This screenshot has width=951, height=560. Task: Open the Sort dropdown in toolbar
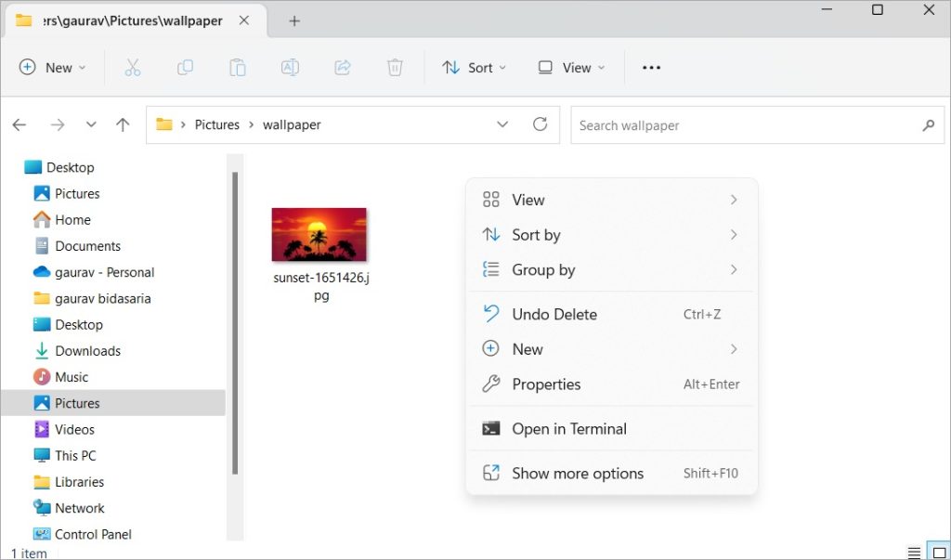475,67
